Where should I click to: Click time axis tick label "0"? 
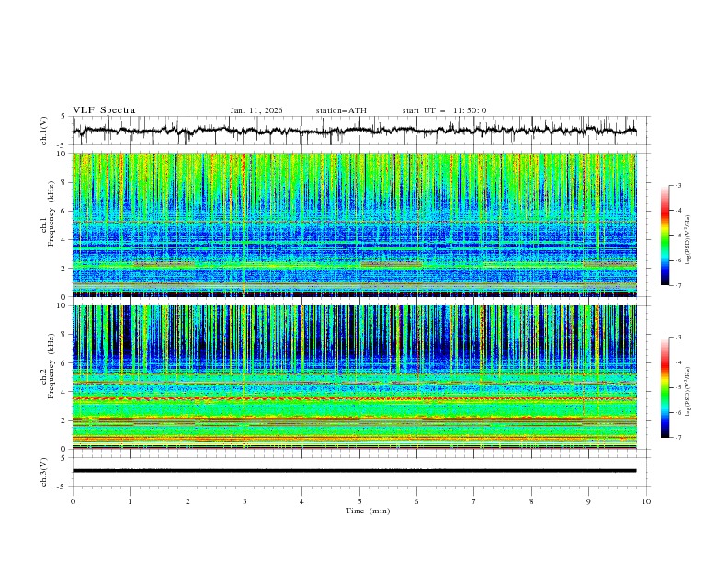click(73, 501)
